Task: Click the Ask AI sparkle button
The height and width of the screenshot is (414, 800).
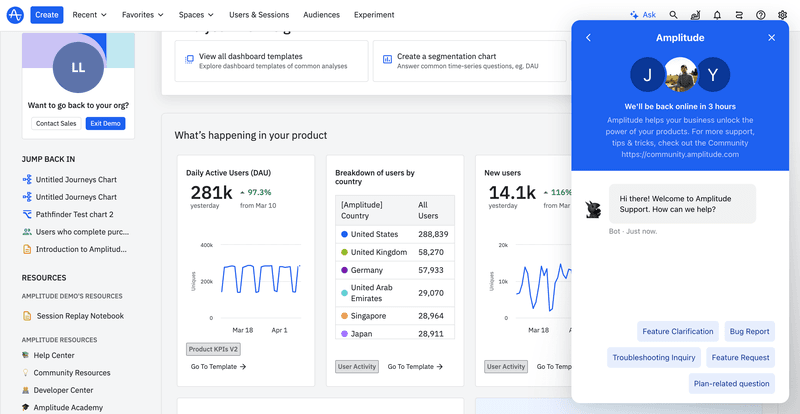Action: [642, 15]
